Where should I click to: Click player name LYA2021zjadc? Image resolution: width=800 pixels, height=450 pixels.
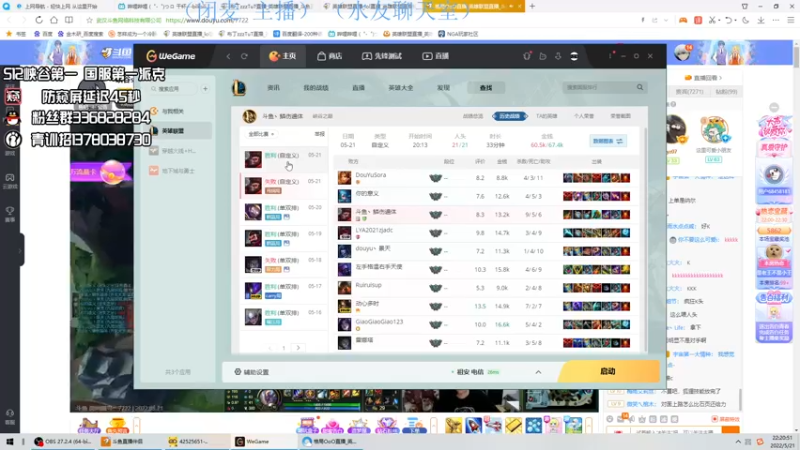pos(374,230)
